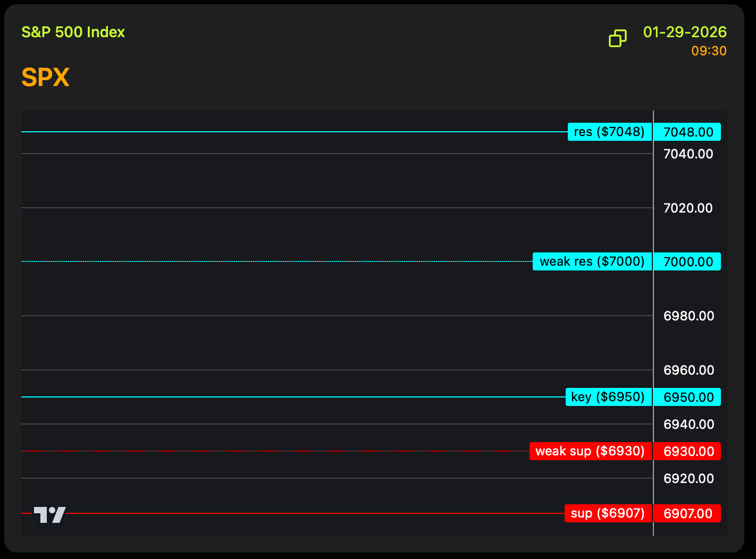Click the S&P 500 Index title
Viewport: 756px width, 559px height.
pos(73,32)
